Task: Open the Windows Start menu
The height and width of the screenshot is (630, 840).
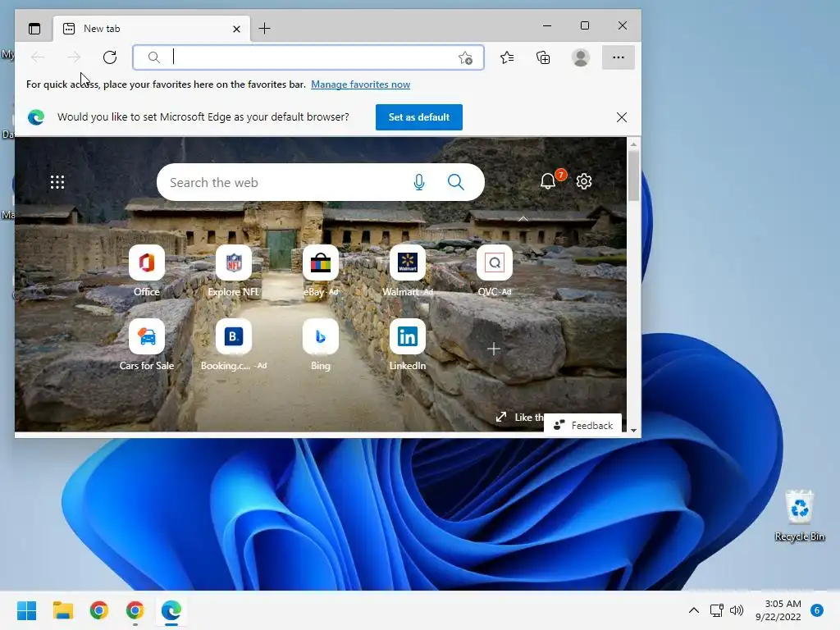Action: tap(27, 610)
